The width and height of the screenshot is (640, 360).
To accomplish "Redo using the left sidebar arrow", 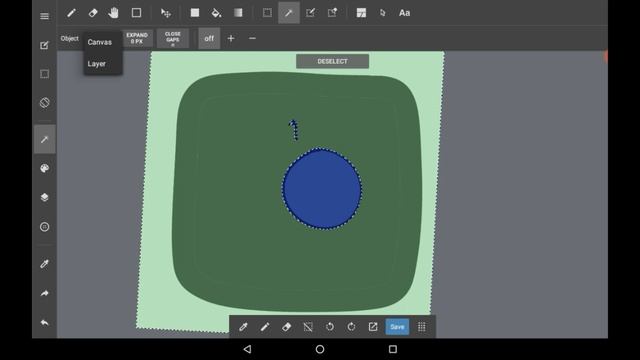I will (44, 293).
